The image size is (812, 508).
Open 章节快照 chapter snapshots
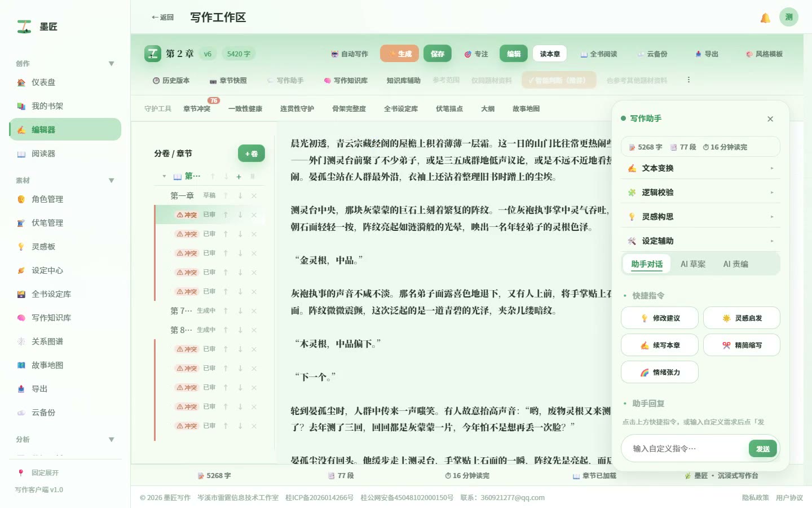coord(228,81)
